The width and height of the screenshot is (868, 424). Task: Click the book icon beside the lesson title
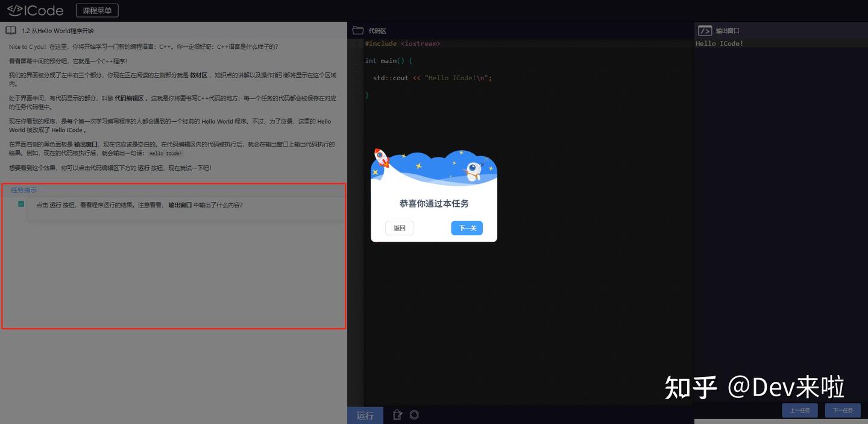pos(10,30)
